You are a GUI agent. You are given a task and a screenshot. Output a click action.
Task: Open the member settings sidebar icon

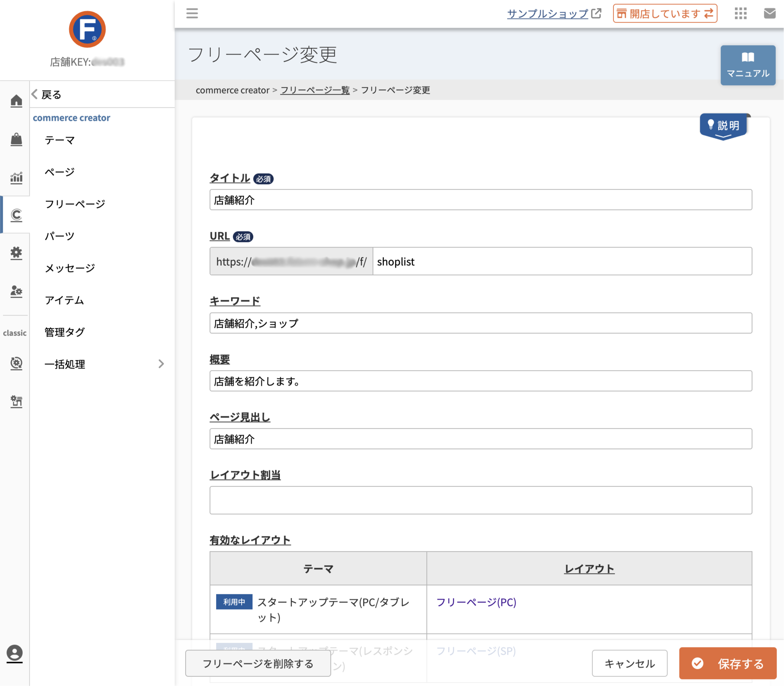(16, 292)
